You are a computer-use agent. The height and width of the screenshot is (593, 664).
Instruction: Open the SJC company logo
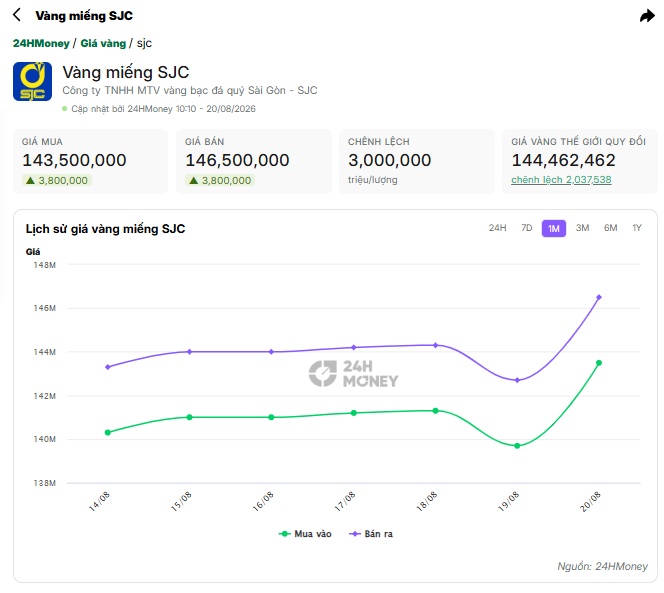click(32, 81)
